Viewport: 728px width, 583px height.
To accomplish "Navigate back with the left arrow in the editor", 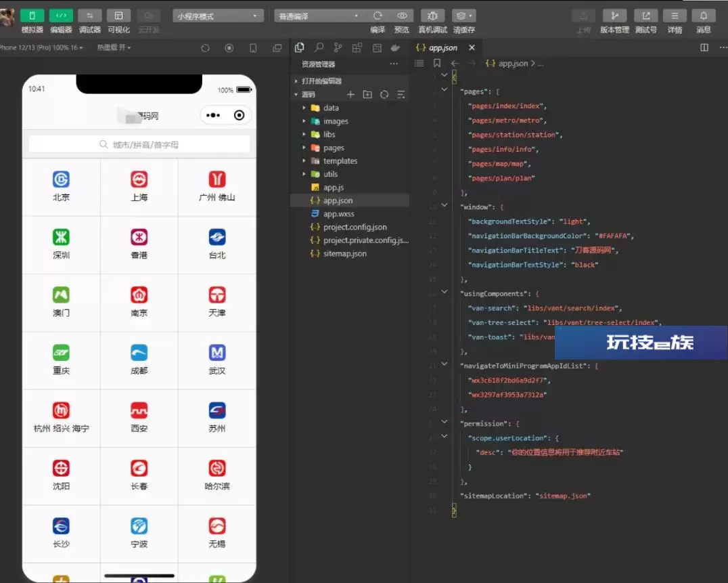I will pyautogui.click(x=455, y=63).
